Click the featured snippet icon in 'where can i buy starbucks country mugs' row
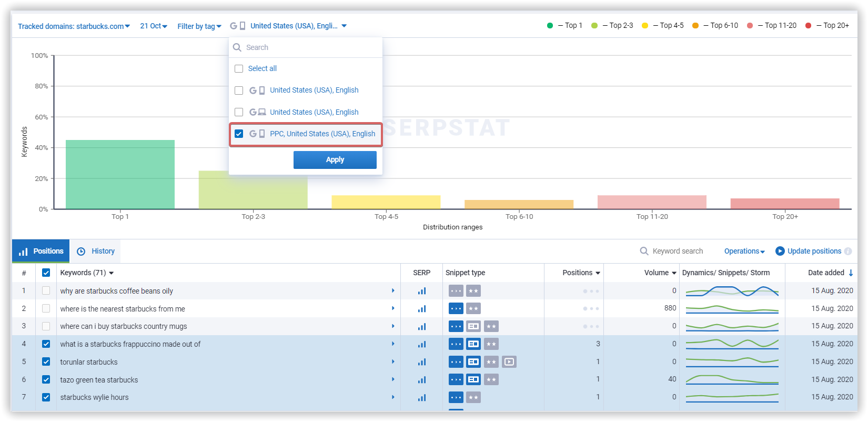 pos(473,326)
